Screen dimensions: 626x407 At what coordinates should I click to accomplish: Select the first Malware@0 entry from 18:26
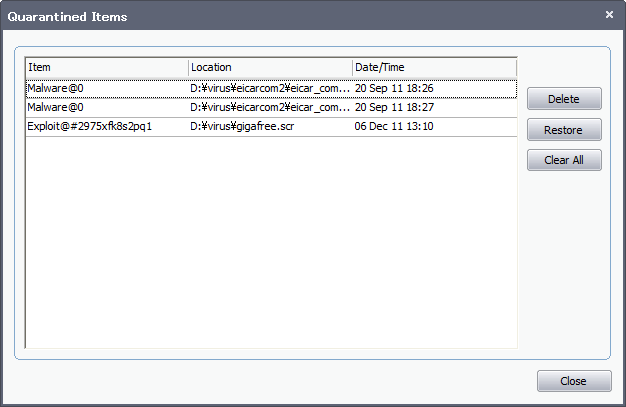point(271,88)
